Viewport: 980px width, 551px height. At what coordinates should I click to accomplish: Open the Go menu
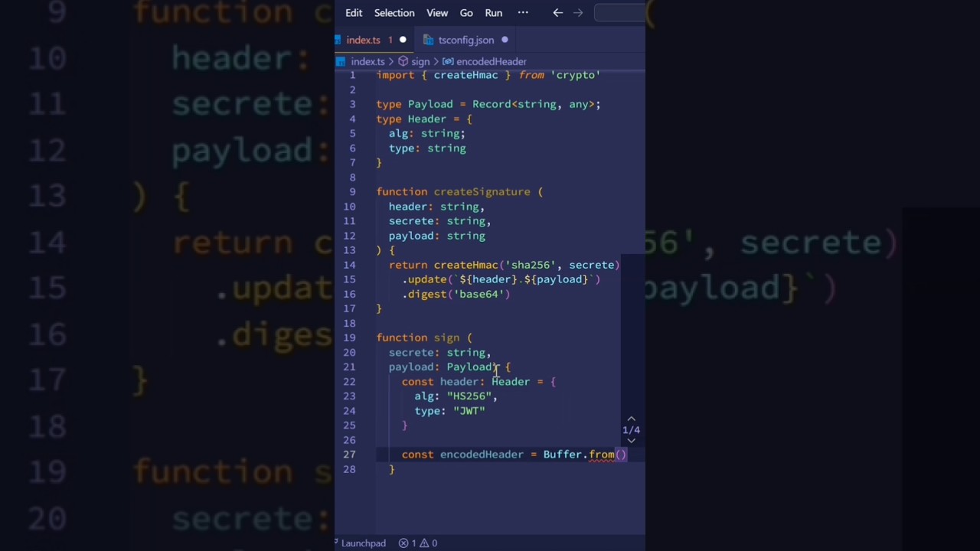(466, 13)
